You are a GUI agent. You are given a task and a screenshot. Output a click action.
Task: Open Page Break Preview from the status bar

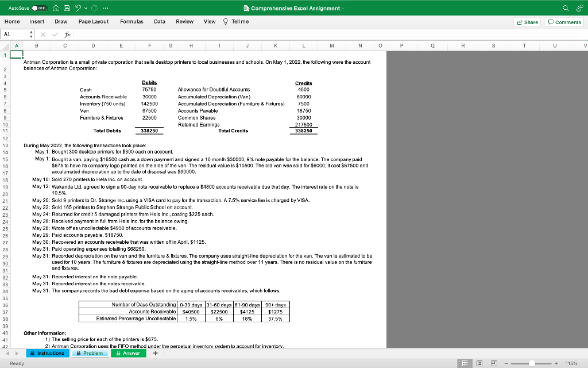[x=494, y=363]
